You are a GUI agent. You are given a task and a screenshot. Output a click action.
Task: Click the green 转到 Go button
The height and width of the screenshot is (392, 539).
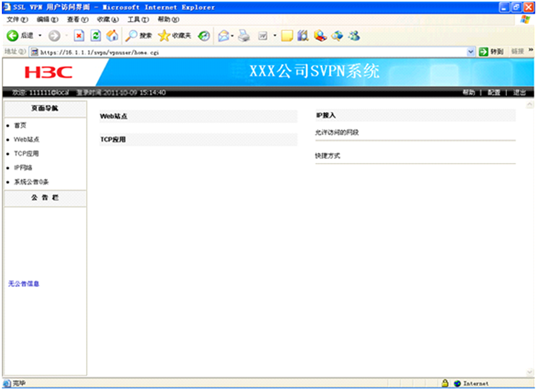point(491,52)
